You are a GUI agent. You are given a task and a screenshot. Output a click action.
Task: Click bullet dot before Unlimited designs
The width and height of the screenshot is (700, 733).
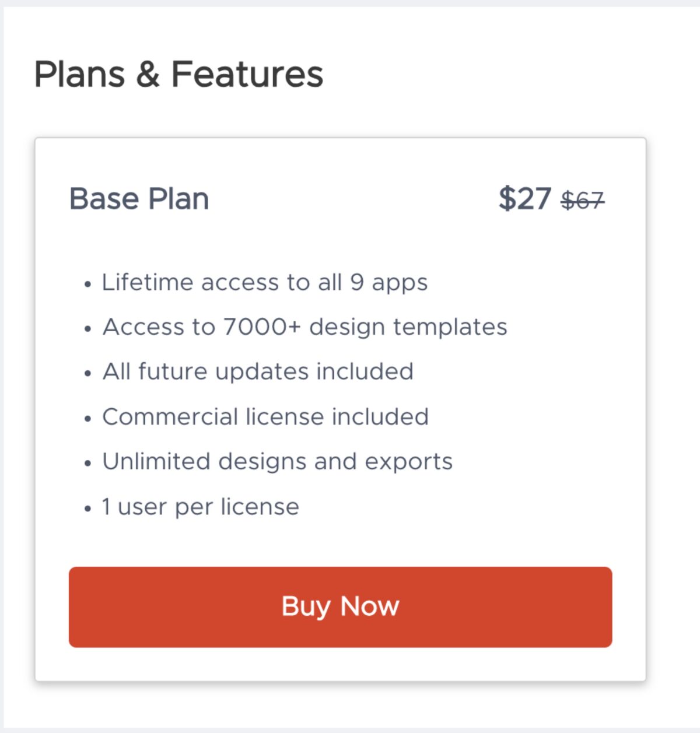pos(87,464)
